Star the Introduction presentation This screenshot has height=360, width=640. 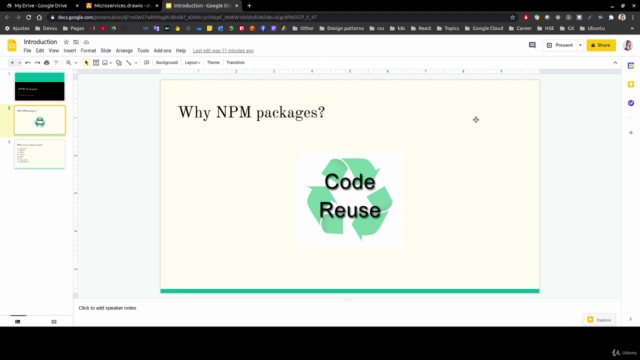[x=66, y=42]
